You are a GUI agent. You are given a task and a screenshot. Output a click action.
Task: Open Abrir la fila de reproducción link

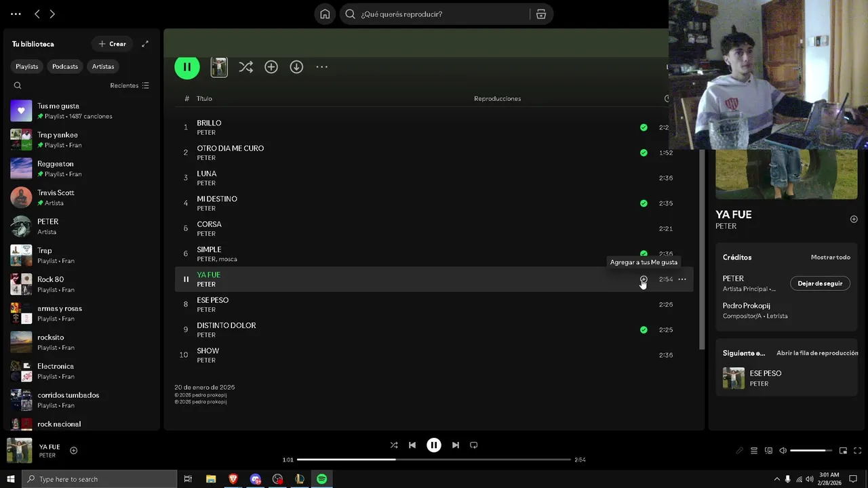click(817, 353)
